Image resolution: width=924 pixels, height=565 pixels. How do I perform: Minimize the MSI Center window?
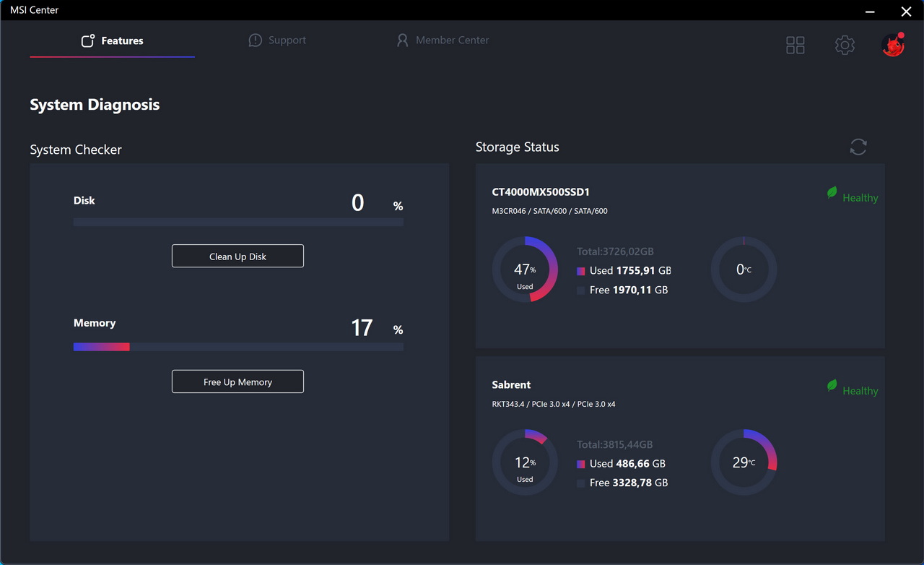(871, 11)
